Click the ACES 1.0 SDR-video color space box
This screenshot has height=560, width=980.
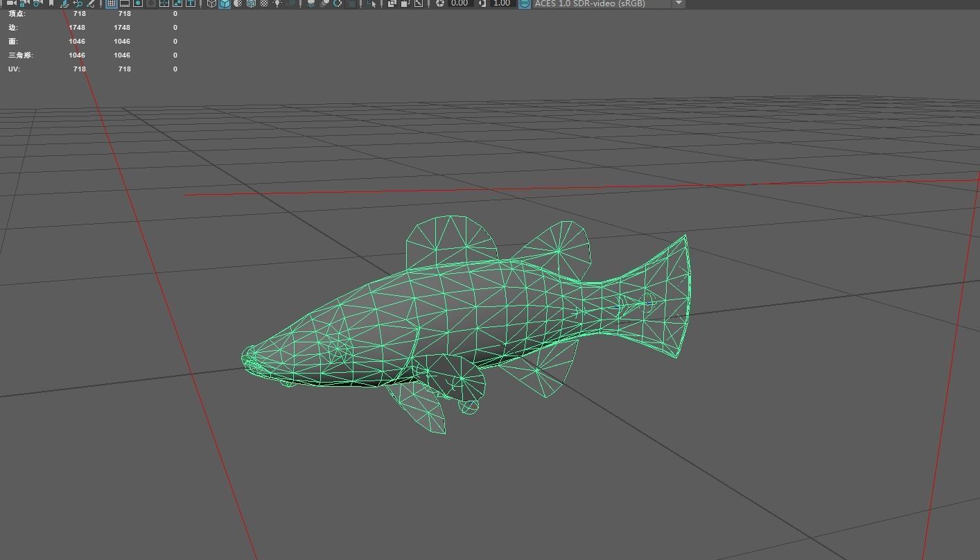[x=602, y=3]
